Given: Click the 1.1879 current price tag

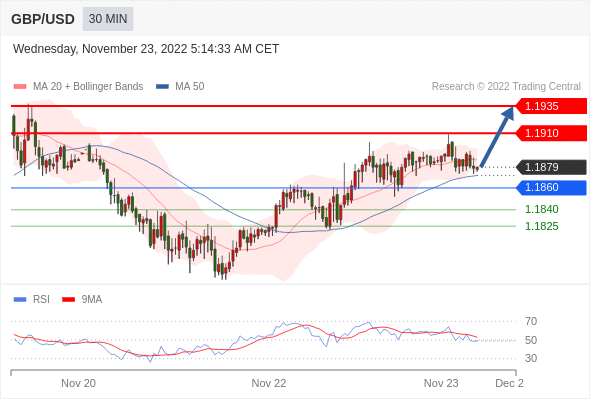Looking at the screenshot, I should 551,167.
